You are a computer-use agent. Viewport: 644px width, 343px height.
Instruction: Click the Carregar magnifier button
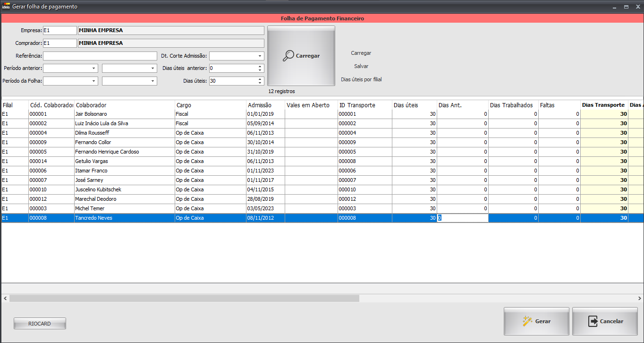[x=301, y=56]
